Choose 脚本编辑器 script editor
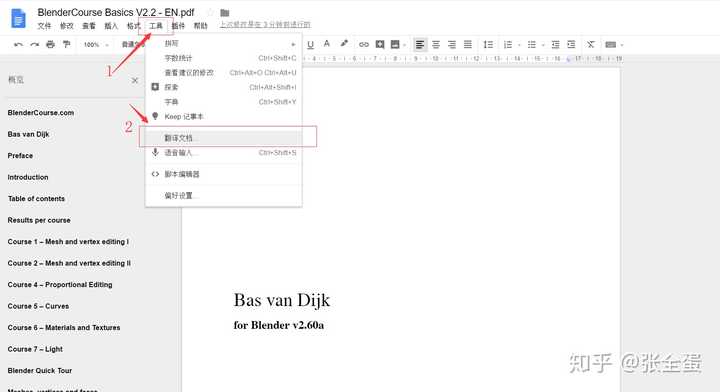 coord(224,174)
